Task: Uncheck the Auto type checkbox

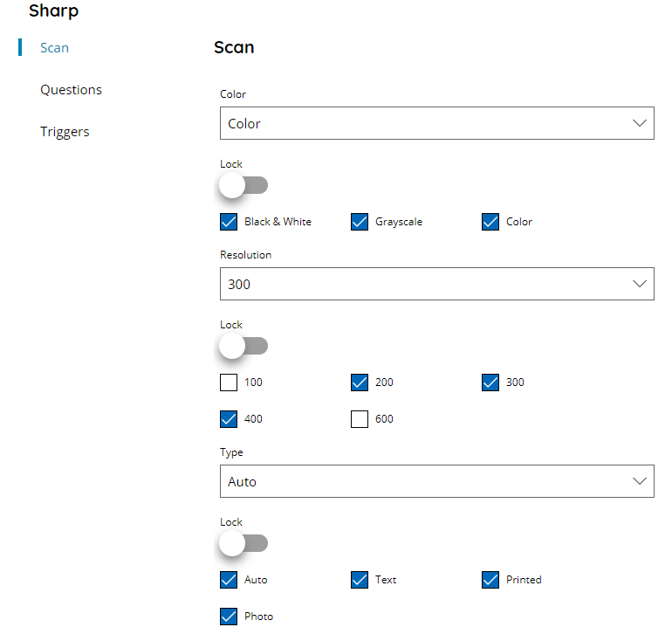Action: click(x=229, y=580)
